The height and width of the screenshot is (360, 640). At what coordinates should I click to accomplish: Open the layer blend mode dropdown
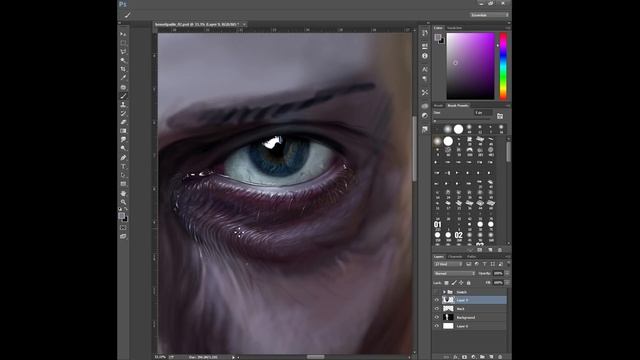(x=455, y=273)
